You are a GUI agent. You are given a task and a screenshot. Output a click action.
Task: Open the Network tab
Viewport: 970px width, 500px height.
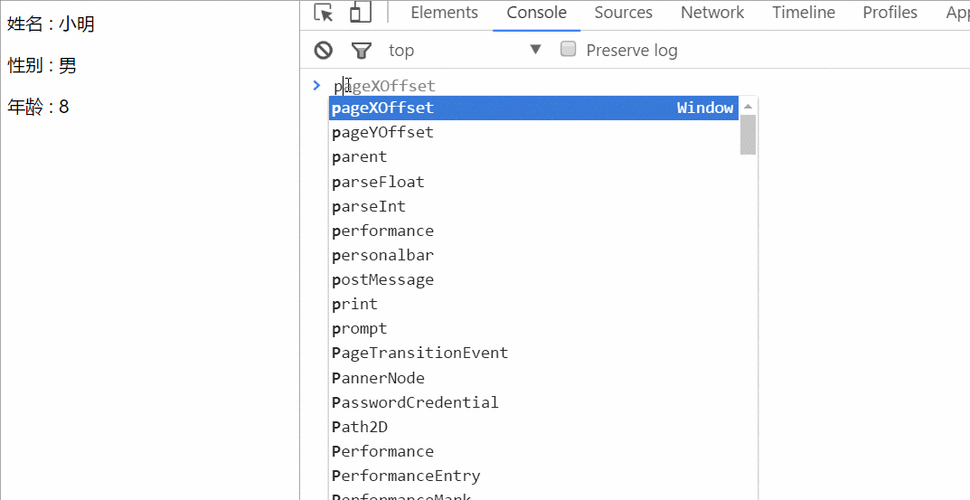point(712,13)
